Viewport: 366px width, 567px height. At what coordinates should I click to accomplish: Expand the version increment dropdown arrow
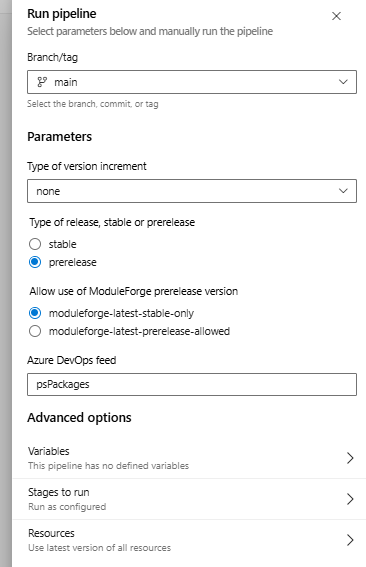coord(343,191)
